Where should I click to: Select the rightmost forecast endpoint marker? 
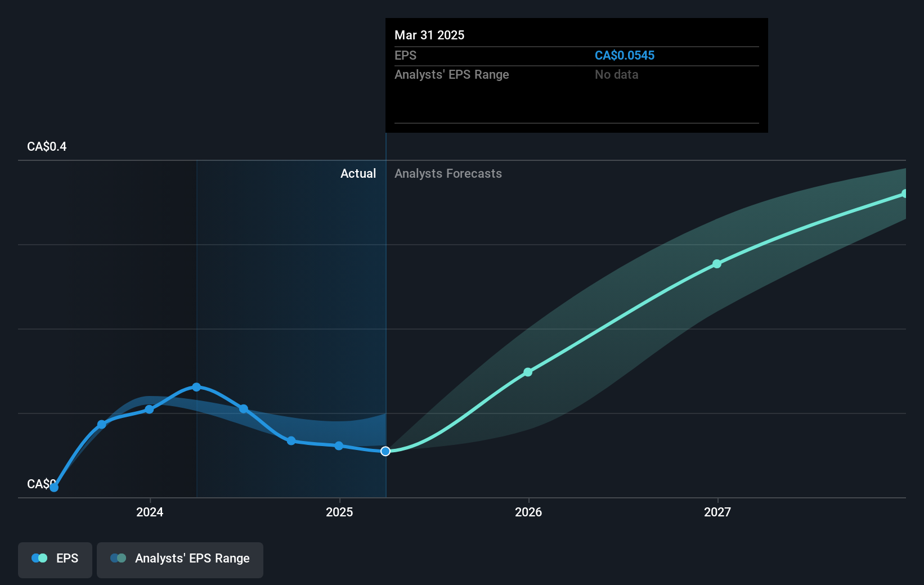coord(904,194)
